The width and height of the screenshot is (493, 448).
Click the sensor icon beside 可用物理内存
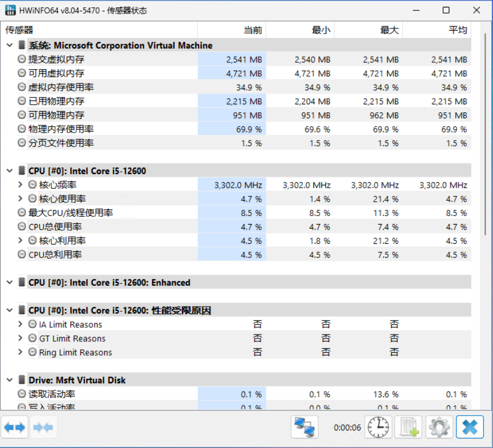pyautogui.click(x=22, y=115)
